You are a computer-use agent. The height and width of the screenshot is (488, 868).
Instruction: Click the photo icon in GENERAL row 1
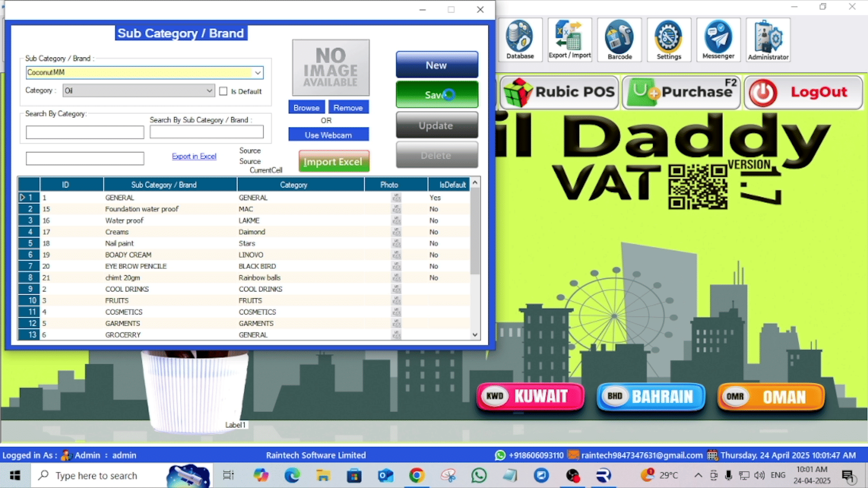click(x=396, y=197)
